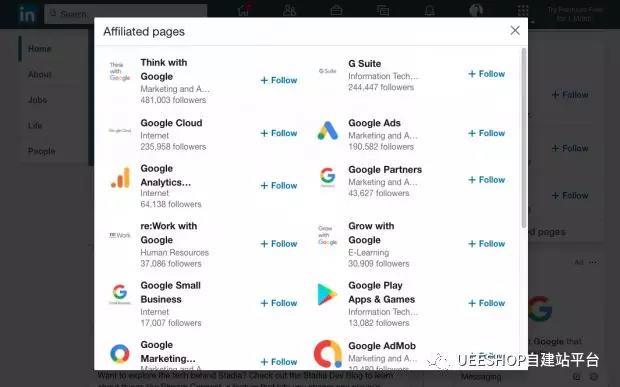Open the Google Partners G logo

[328, 176]
